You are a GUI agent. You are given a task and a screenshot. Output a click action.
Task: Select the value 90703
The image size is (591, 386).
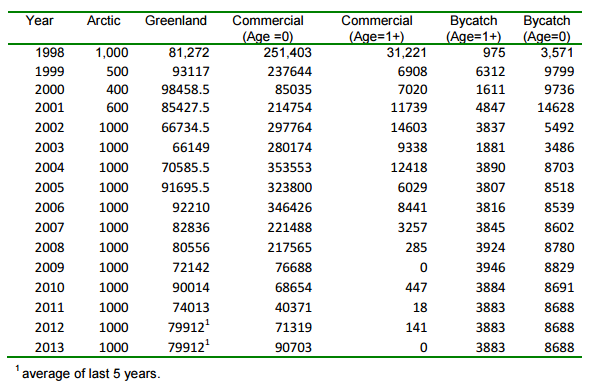tap(294, 348)
